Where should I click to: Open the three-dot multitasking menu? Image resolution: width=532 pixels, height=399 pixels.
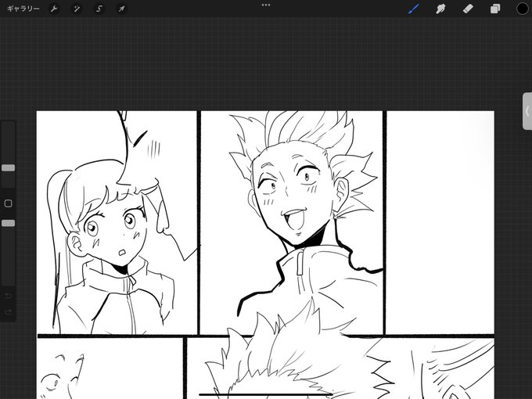click(x=266, y=5)
